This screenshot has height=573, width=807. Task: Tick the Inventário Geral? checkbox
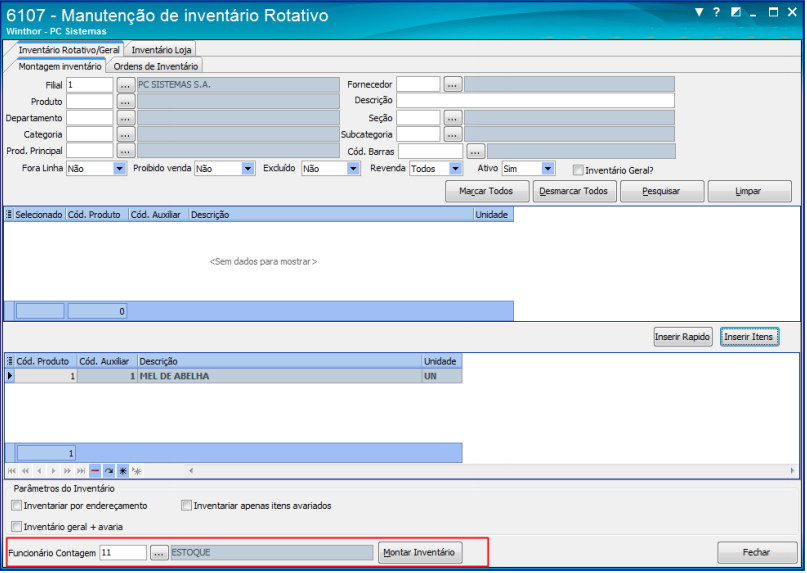tap(578, 170)
